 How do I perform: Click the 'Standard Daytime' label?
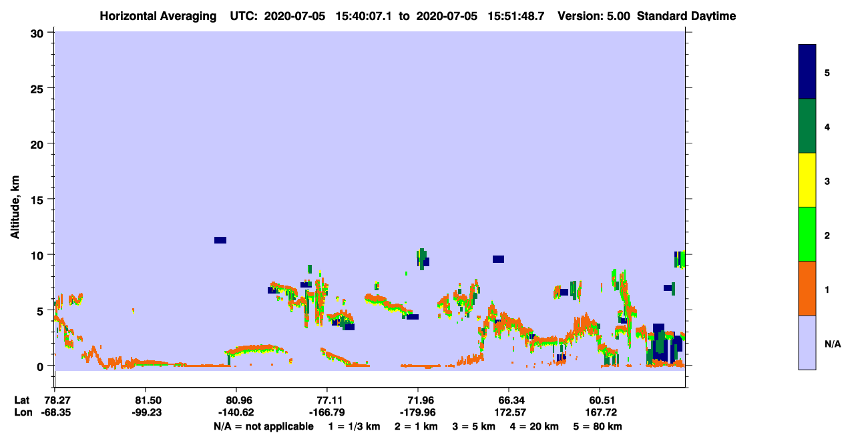686,15
